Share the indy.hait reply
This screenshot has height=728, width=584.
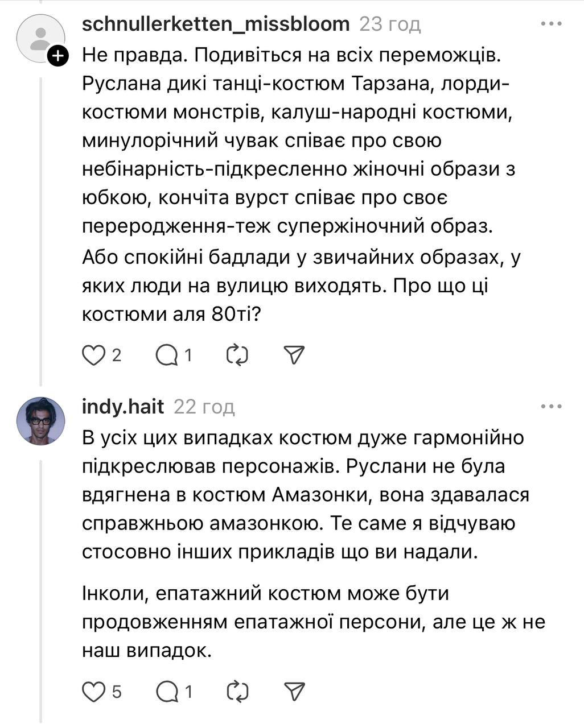coord(294,692)
